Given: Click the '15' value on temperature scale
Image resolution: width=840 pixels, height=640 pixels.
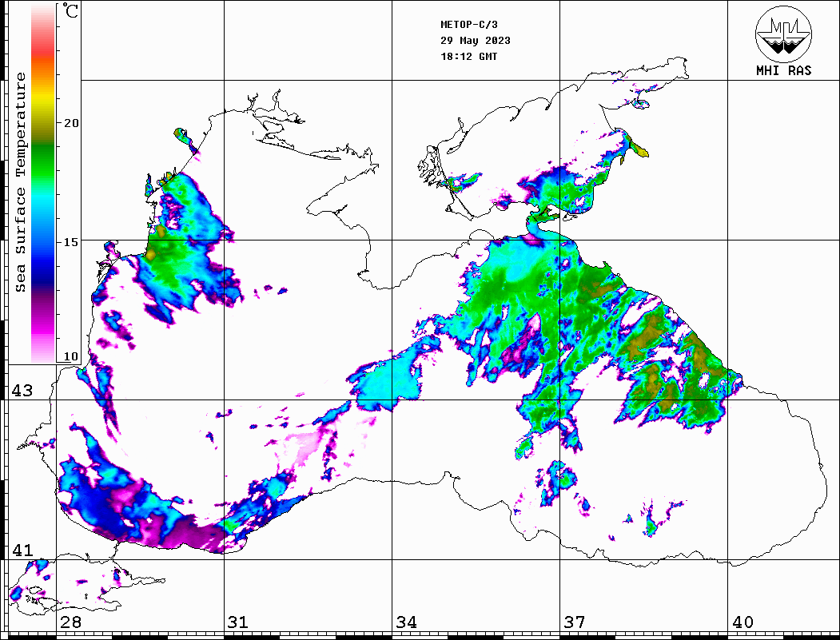Looking at the screenshot, I should pyautogui.click(x=70, y=242).
